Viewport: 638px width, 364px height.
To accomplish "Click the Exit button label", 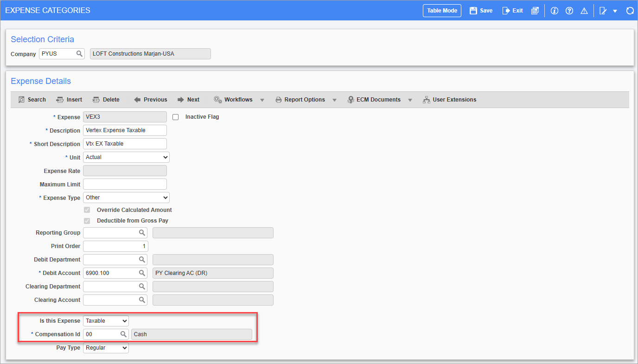I will (517, 11).
